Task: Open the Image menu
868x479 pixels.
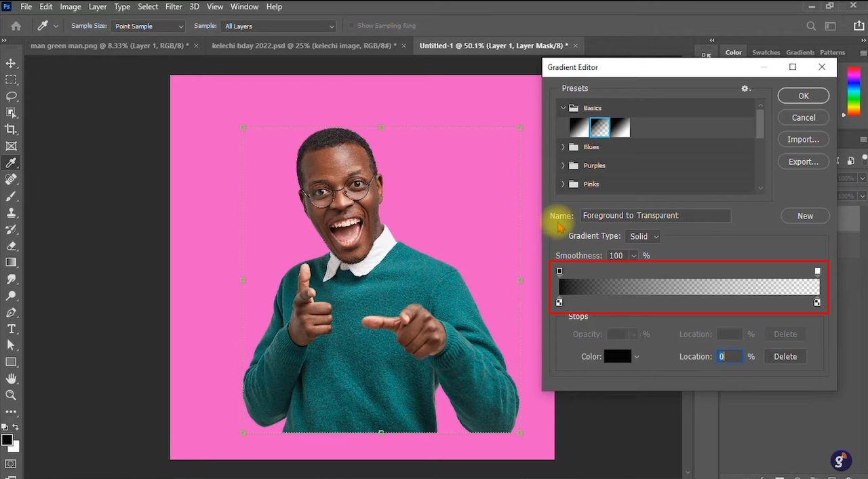Action: [x=71, y=7]
